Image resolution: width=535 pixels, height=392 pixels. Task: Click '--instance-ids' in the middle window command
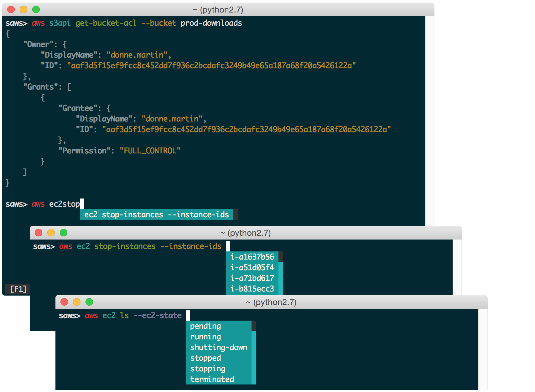[191, 246]
